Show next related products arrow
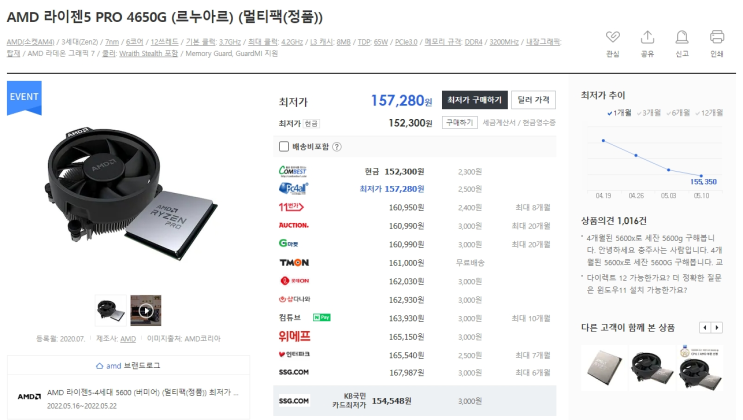The height and width of the screenshot is (420, 743). pos(717,328)
